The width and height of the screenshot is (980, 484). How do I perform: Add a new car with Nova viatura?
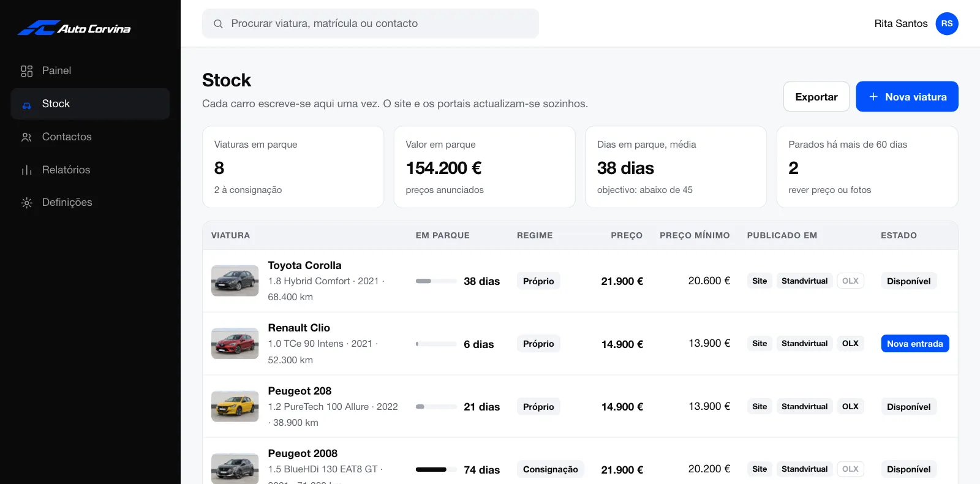point(907,97)
